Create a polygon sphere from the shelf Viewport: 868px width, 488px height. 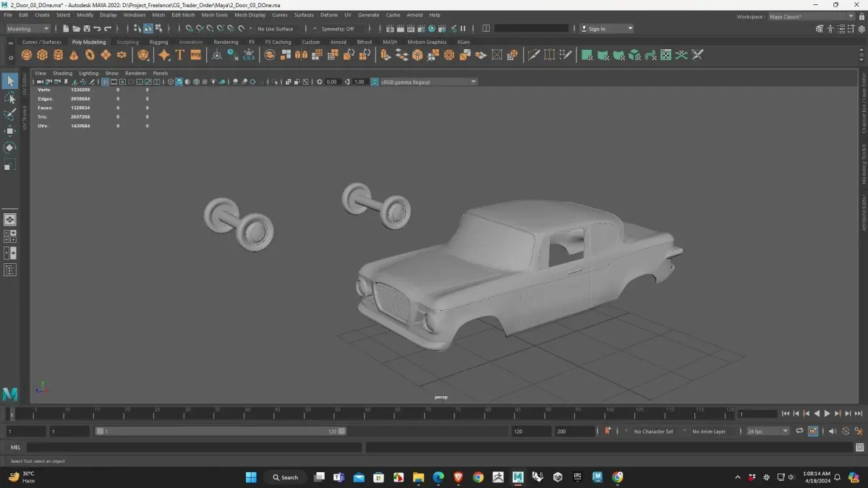(27, 55)
